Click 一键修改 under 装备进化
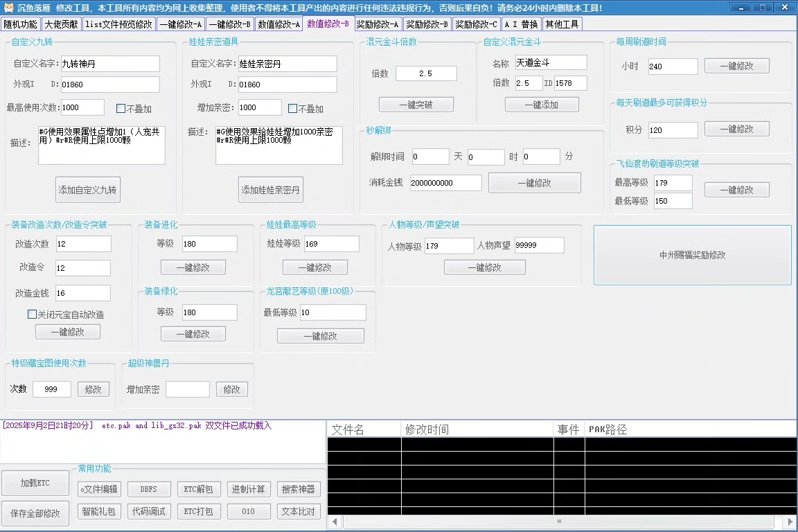 click(x=193, y=267)
